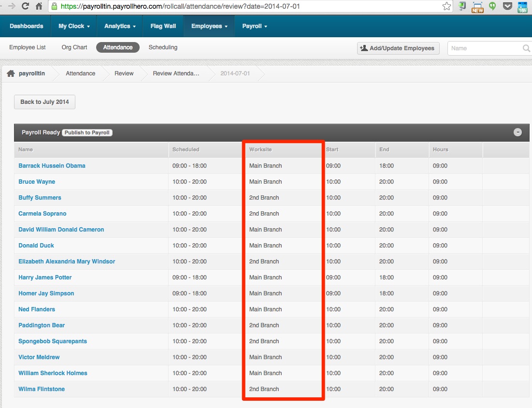Open the Google Hangouts extension icon

click(492, 7)
